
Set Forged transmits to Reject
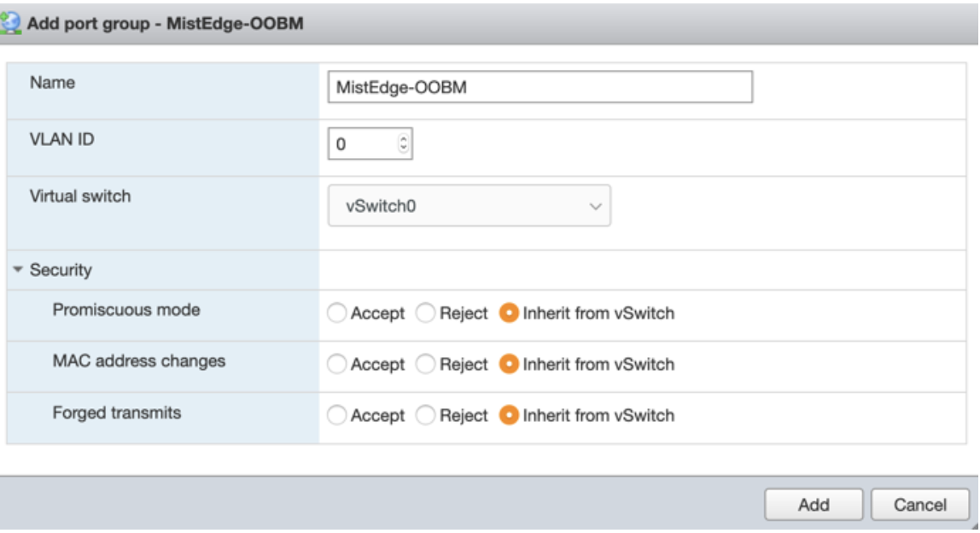[425, 416]
